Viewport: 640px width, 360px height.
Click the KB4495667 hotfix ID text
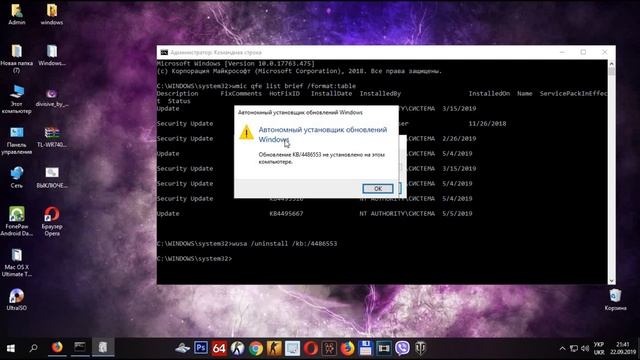(x=286, y=213)
